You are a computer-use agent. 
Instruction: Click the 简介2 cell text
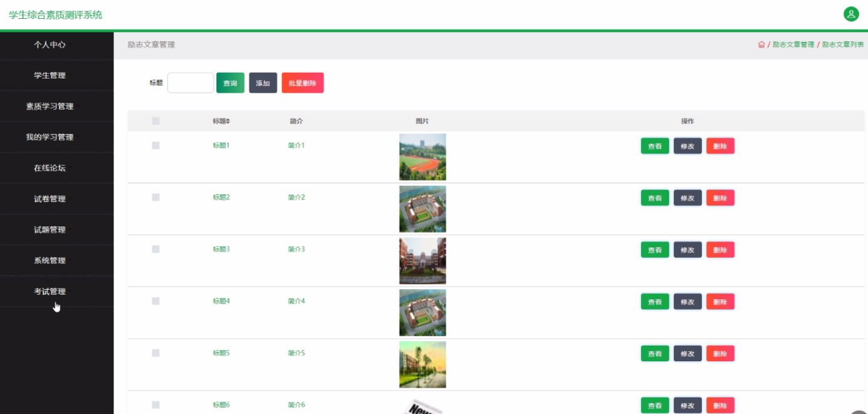pyautogui.click(x=296, y=197)
